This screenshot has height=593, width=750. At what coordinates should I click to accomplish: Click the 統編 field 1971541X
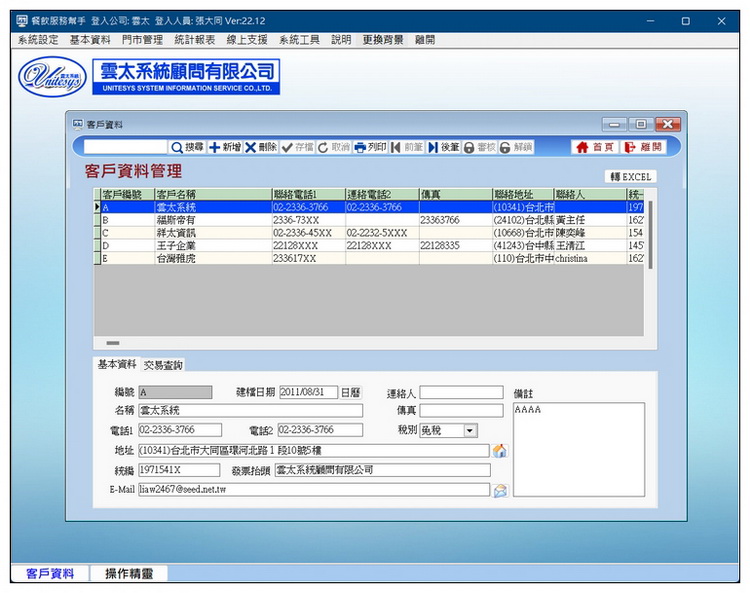click(179, 470)
